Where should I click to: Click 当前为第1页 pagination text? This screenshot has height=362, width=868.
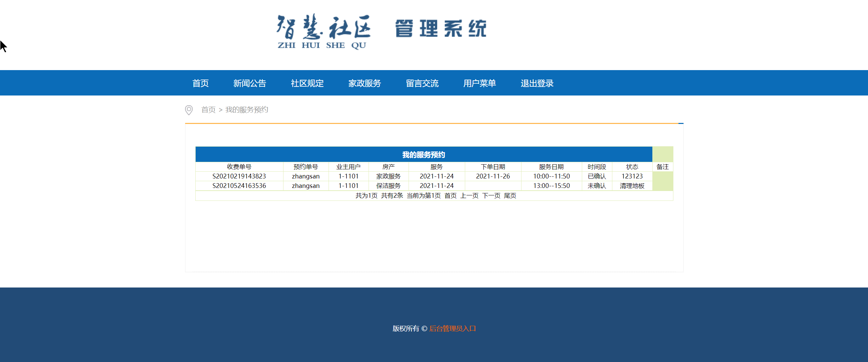tap(424, 196)
